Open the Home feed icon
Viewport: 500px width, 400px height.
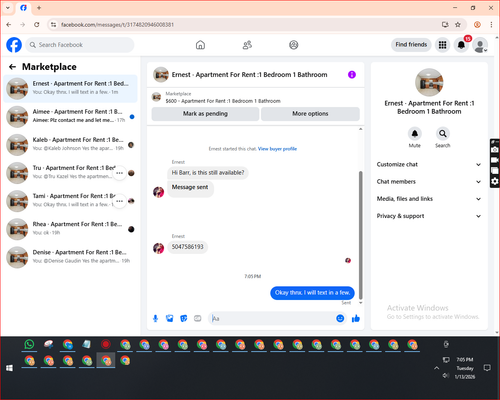click(200, 45)
